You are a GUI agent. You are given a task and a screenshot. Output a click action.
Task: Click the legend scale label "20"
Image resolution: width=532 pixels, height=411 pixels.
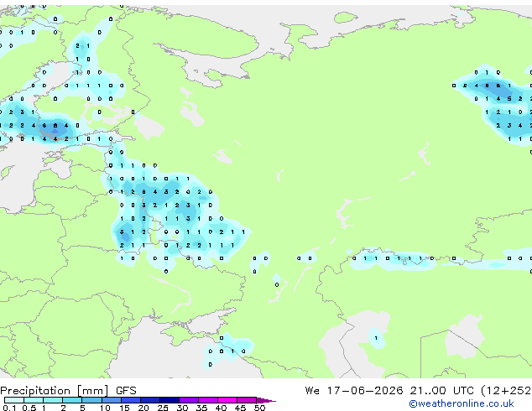point(143,408)
